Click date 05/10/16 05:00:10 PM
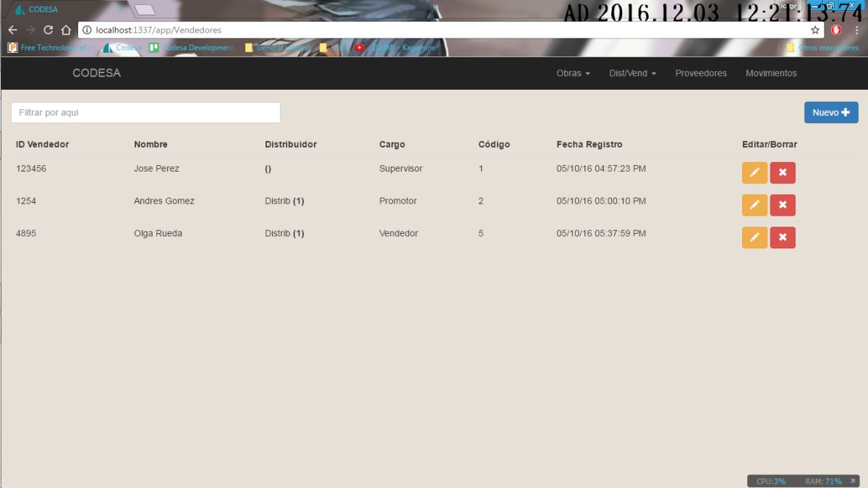Screen dimensions: 868x488 click(x=601, y=201)
